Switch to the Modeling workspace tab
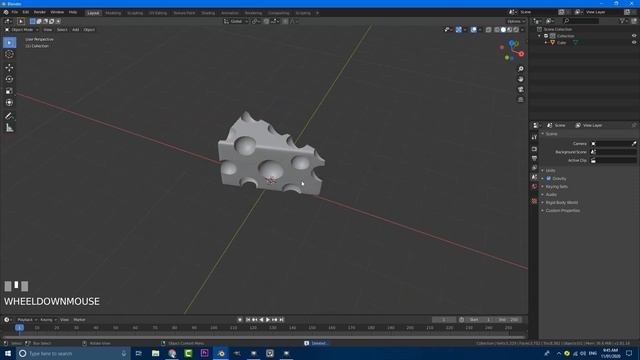640x360 pixels. (113, 13)
